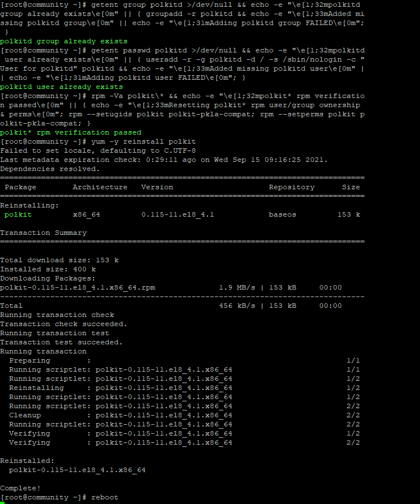The width and height of the screenshot is (420, 504).
Task: Click the 'Last metadata expiration check' line
Action: pyautogui.click(x=164, y=160)
